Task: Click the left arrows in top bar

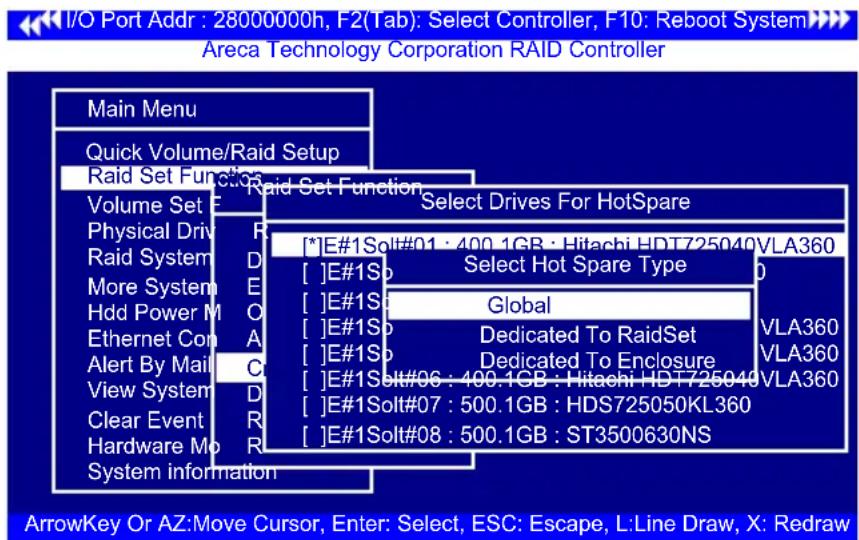Action: 41,22
